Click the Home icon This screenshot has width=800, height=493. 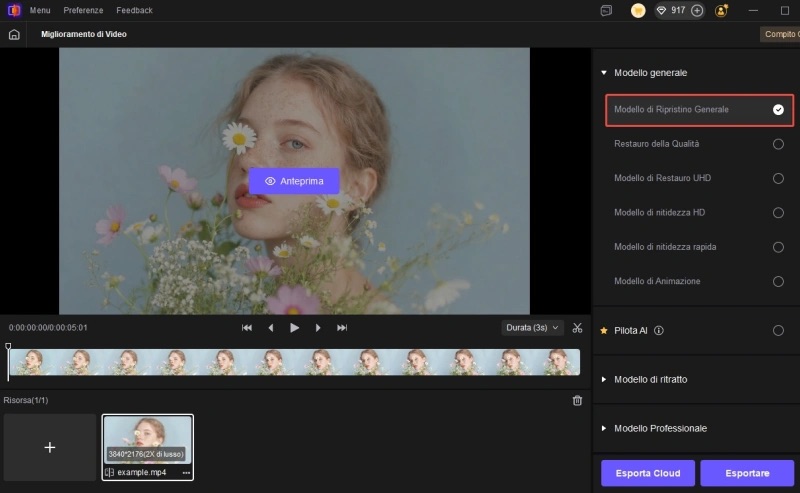pos(14,34)
